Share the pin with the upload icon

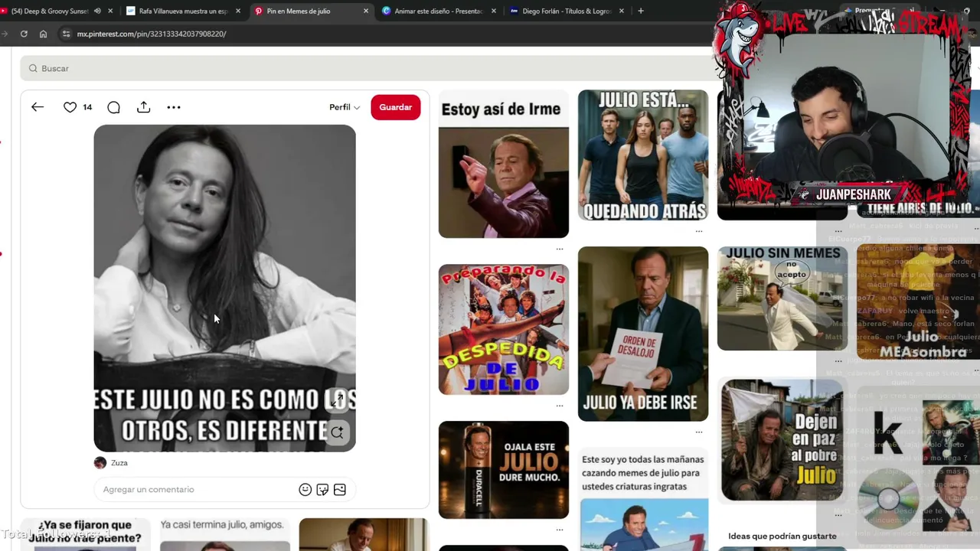143,107
